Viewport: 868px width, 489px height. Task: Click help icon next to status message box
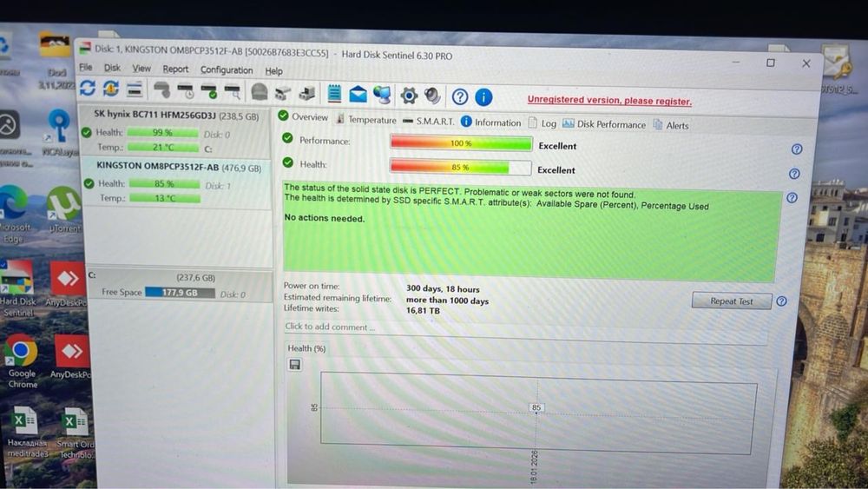[792, 198]
